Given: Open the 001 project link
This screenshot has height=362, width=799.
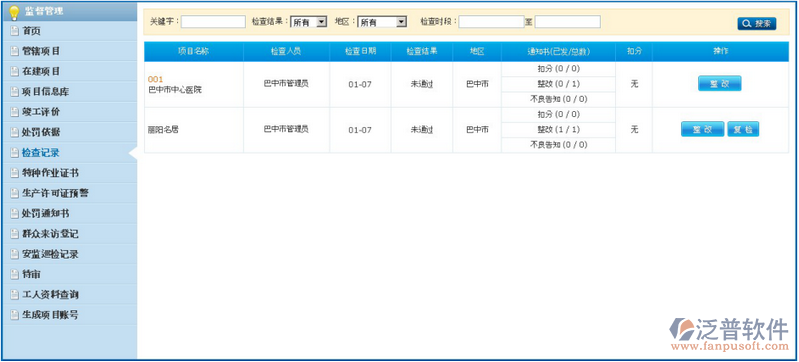Looking at the screenshot, I should (155, 79).
